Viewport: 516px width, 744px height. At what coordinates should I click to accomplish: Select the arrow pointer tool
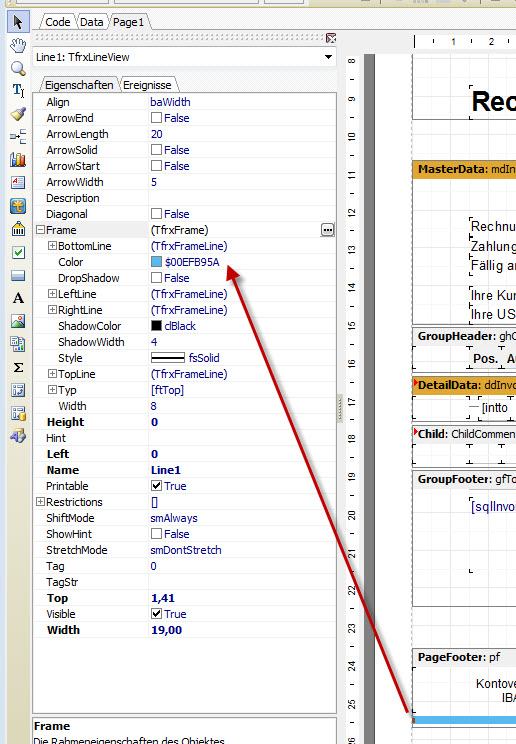(x=18, y=22)
